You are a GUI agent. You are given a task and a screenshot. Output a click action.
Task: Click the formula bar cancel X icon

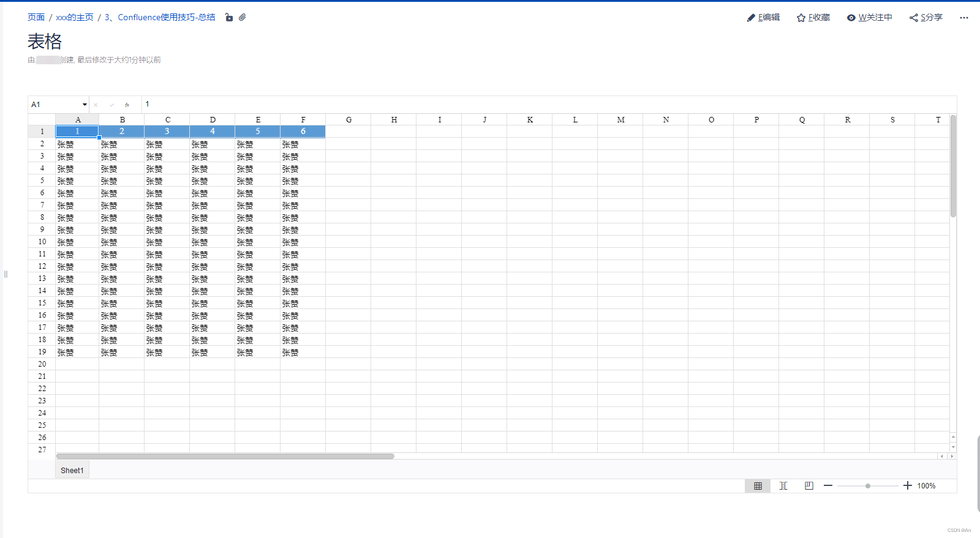(96, 105)
